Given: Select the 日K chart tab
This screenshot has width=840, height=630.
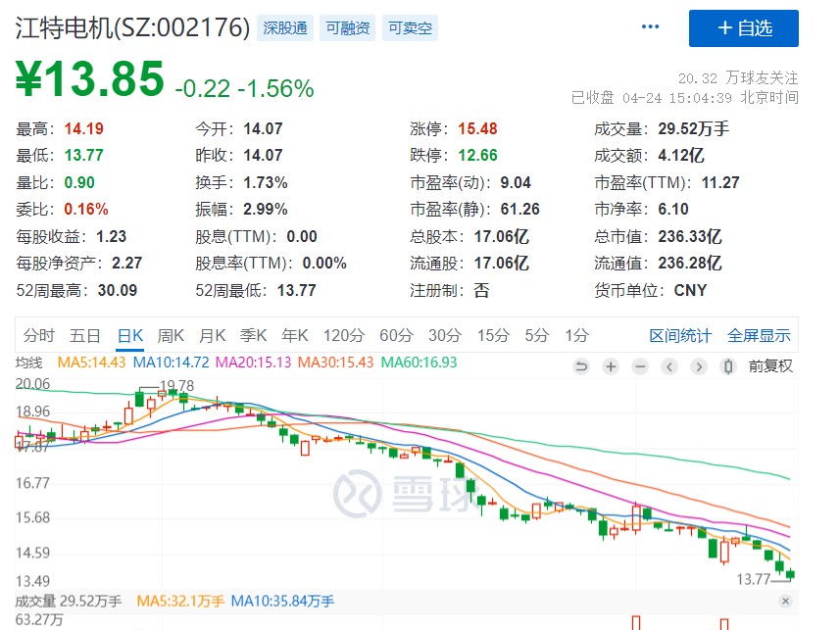Looking at the screenshot, I should pos(130,336).
